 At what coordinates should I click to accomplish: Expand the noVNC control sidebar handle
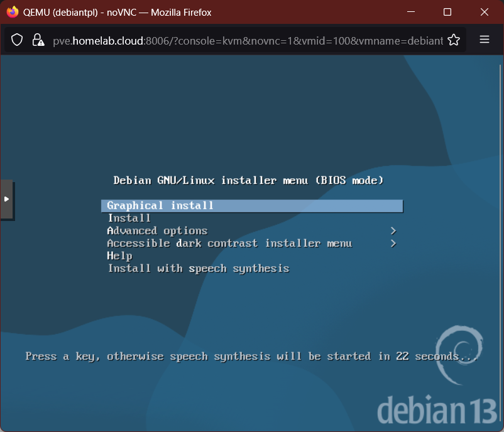tap(8, 199)
